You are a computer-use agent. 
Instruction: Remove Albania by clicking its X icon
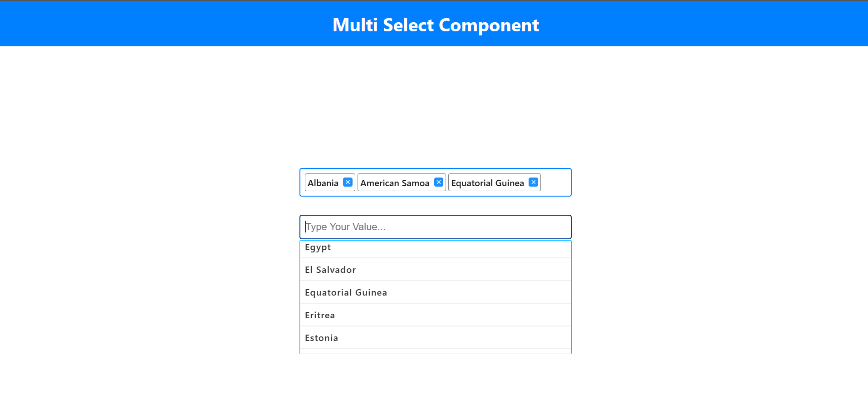coord(348,182)
